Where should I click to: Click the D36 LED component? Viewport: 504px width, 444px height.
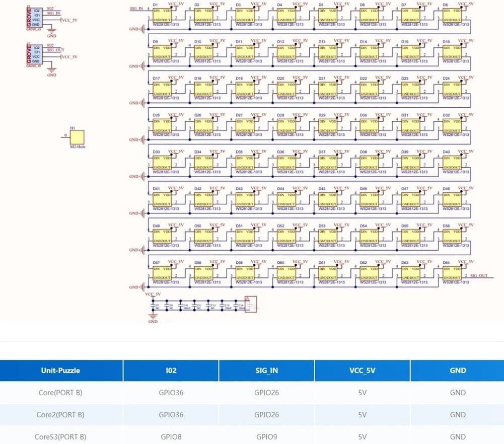(x=286, y=162)
